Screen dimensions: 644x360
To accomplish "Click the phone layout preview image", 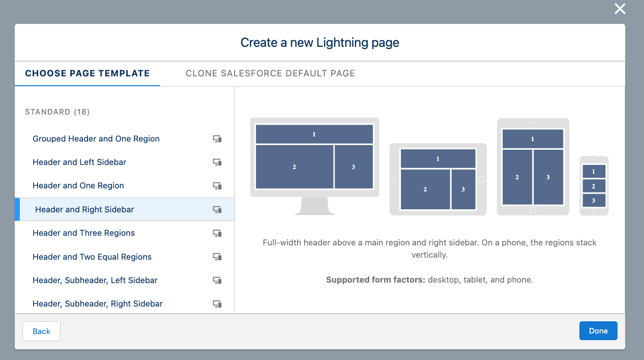I will (594, 186).
